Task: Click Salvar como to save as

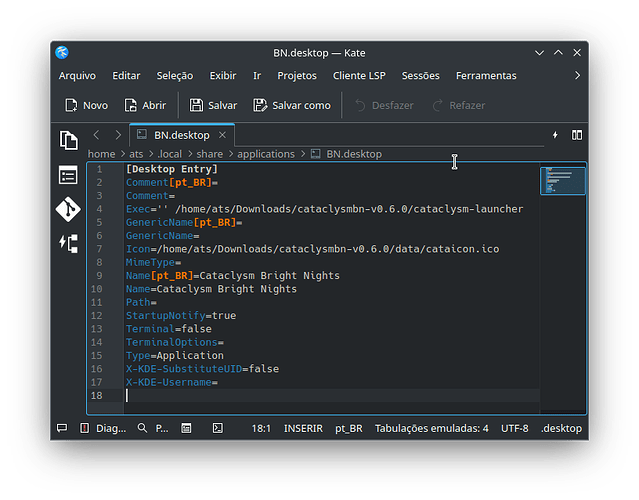Action: click(x=292, y=105)
